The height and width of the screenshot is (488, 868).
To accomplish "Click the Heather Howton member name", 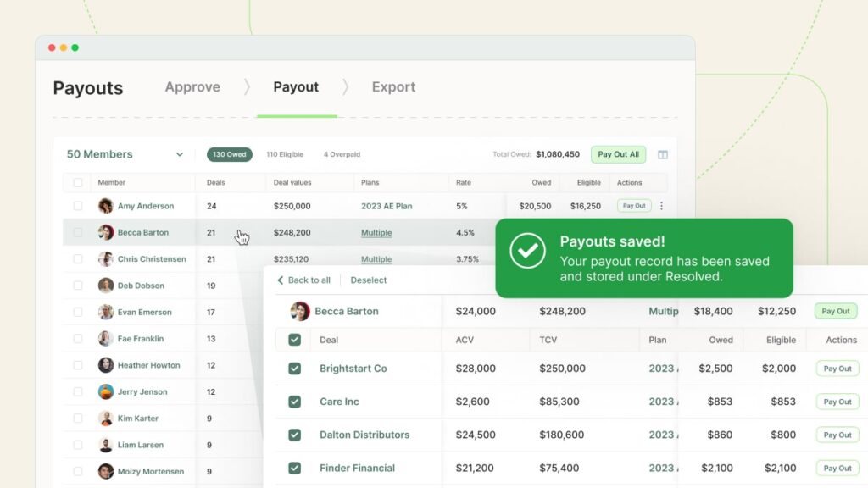I will click(x=148, y=365).
